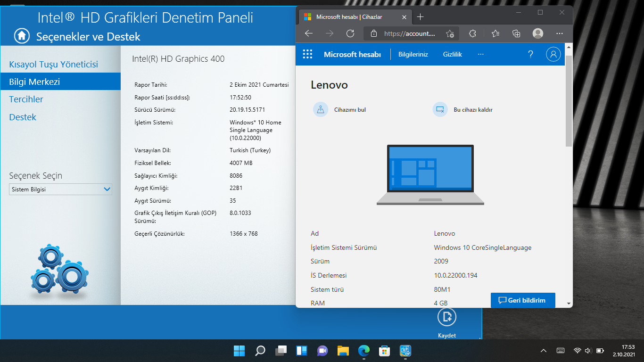Open Gizlilik in Microsoft account nav

click(453, 54)
